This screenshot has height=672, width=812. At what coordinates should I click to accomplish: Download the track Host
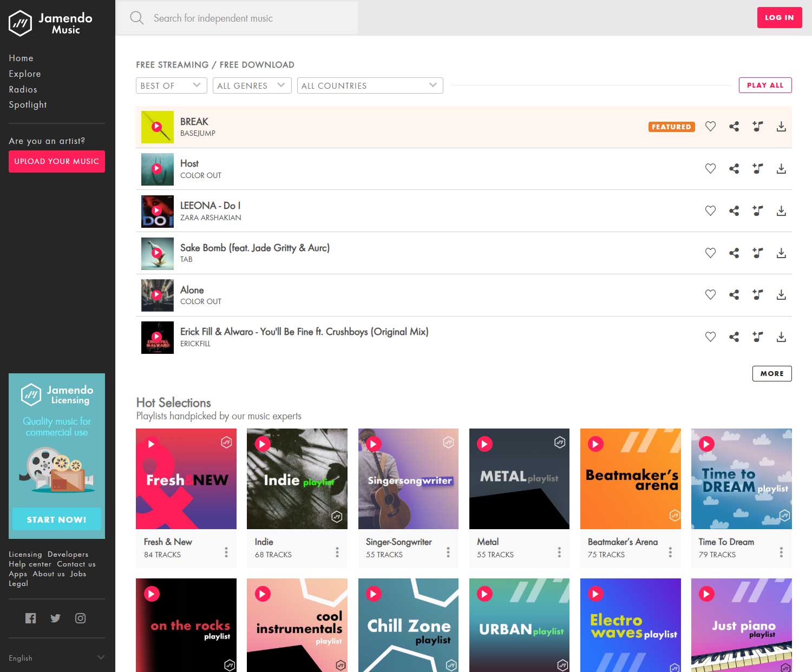(781, 169)
